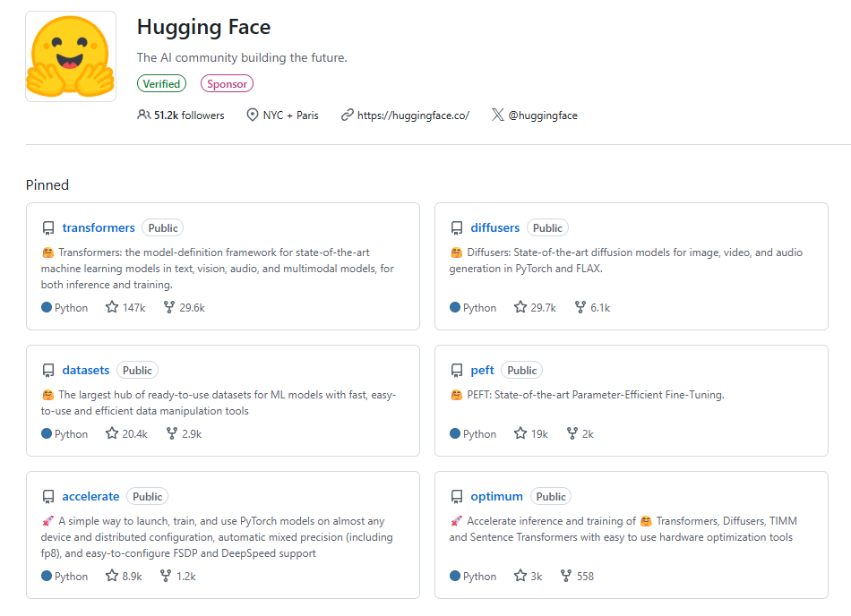Viewport: 851px width, 616px height.
Task: Click the star icon on diffusers
Action: [520, 307]
